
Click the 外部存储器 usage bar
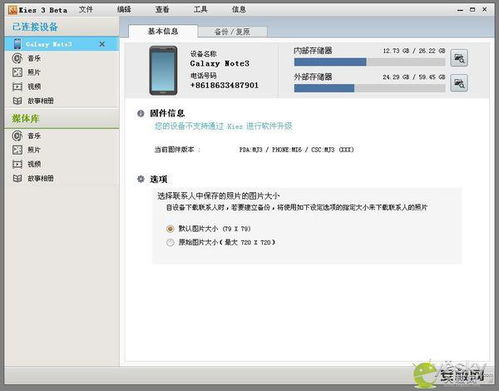(369, 88)
